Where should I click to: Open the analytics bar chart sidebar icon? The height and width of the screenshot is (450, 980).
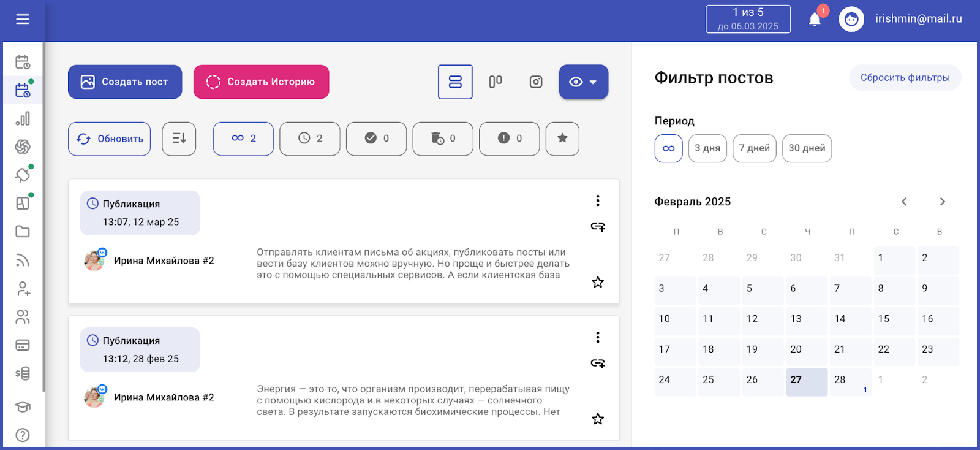[x=23, y=118]
